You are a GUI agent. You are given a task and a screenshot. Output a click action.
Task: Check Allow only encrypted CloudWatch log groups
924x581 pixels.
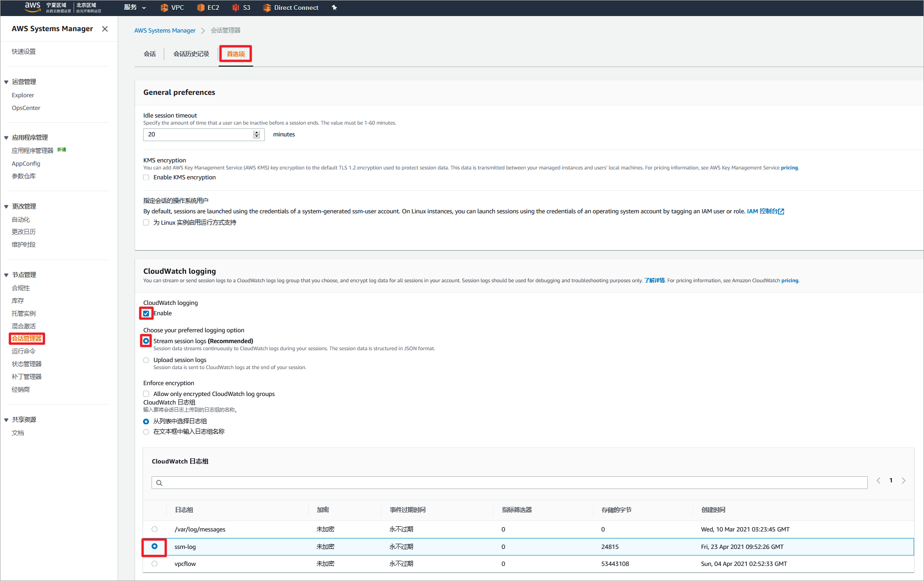click(x=146, y=394)
